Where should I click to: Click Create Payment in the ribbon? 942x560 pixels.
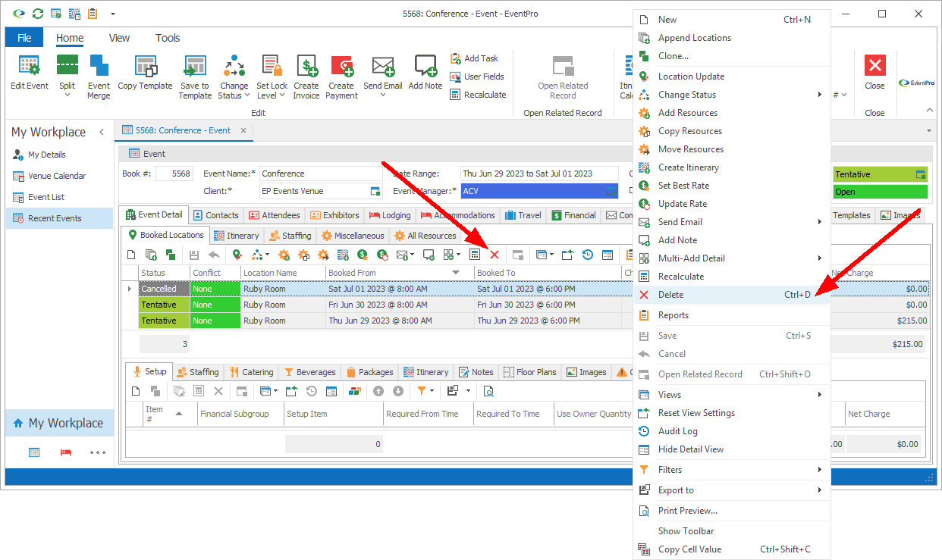[x=341, y=77]
